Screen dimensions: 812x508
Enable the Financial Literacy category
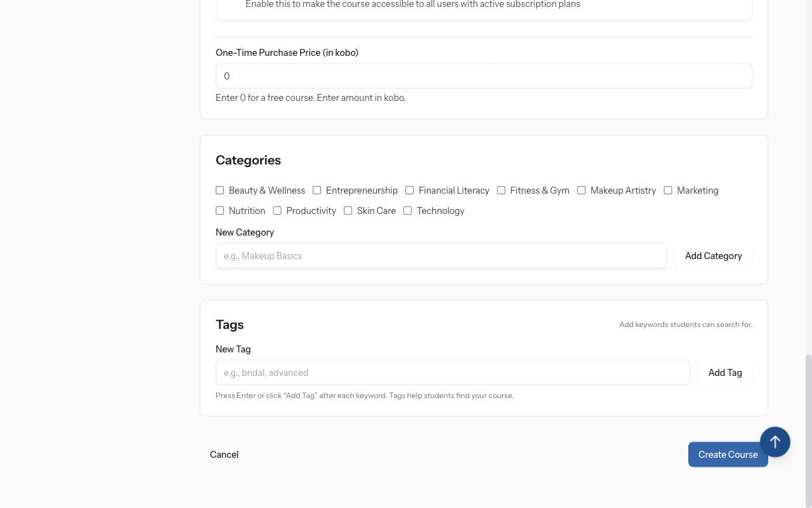click(x=410, y=190)
